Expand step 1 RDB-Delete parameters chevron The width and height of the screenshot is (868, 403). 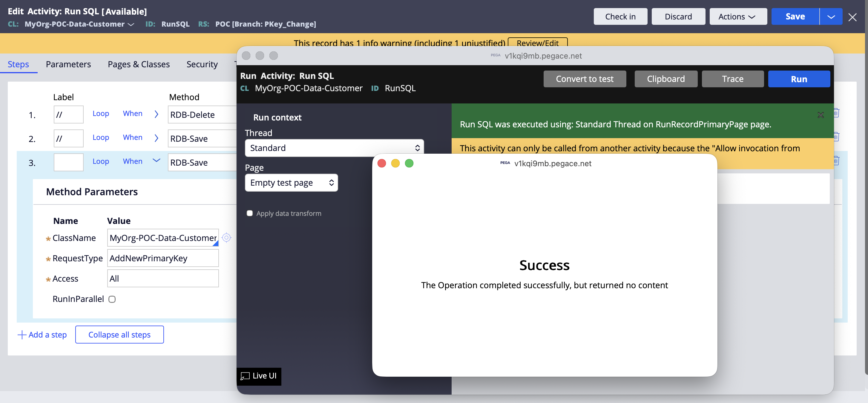(x=156, y=114)
